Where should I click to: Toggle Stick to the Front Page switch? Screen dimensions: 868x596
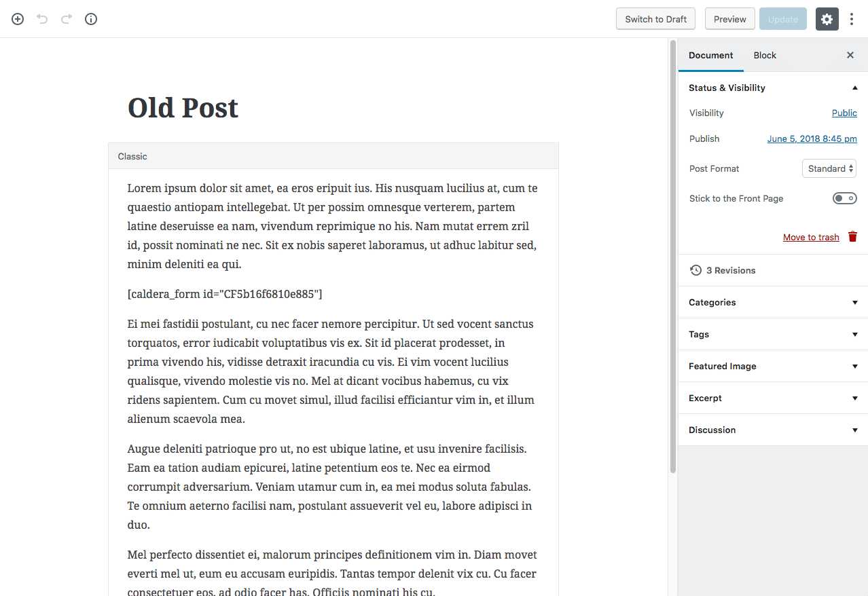coord(845,198)
